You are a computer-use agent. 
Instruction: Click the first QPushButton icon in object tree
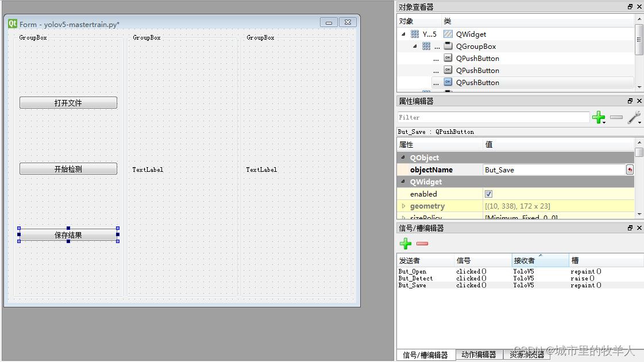coord(448,58)
